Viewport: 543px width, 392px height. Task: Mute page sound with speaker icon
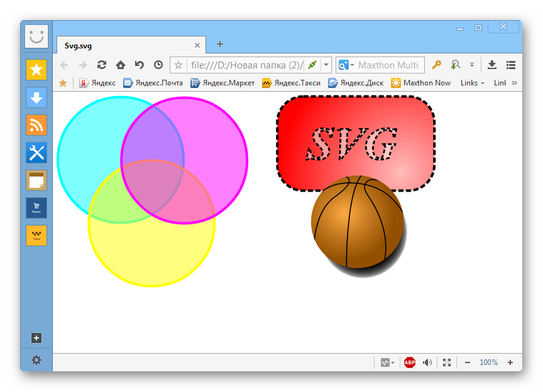tap(427, 362)
